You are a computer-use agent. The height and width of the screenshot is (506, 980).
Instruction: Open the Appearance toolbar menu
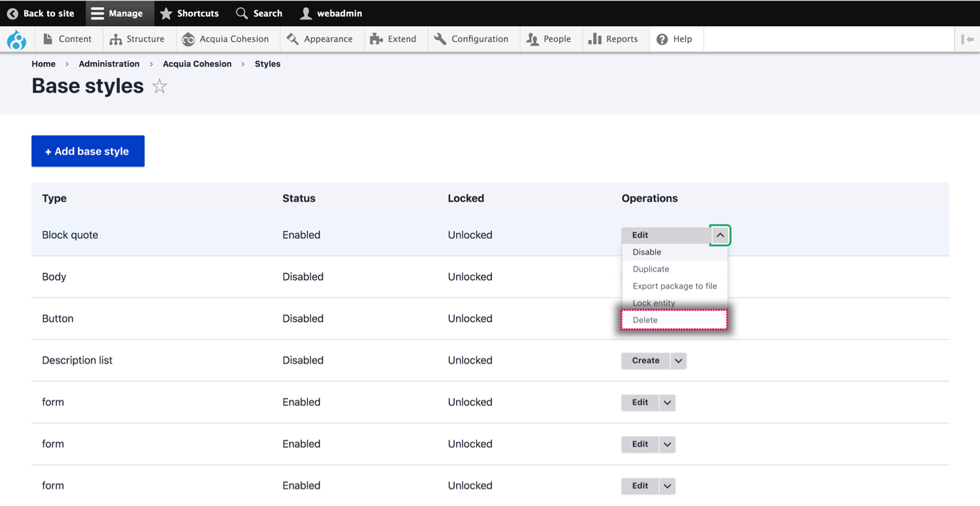click(x=321, y=39)
